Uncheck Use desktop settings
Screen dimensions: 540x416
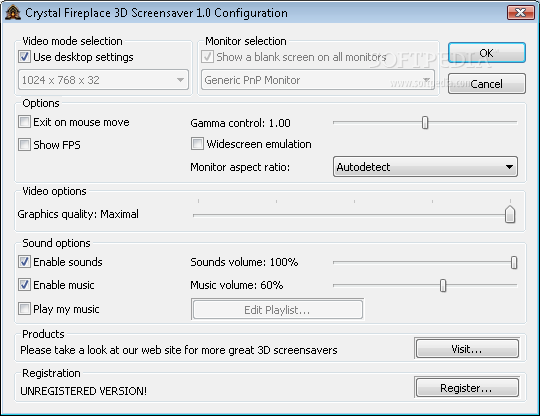[x=24, y=57]
